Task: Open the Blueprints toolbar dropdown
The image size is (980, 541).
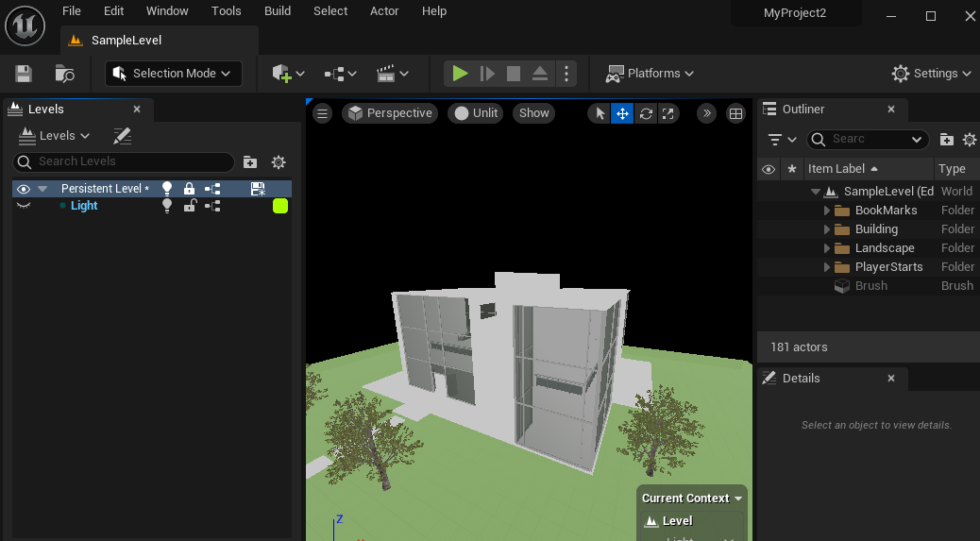Action: (340, 74)
